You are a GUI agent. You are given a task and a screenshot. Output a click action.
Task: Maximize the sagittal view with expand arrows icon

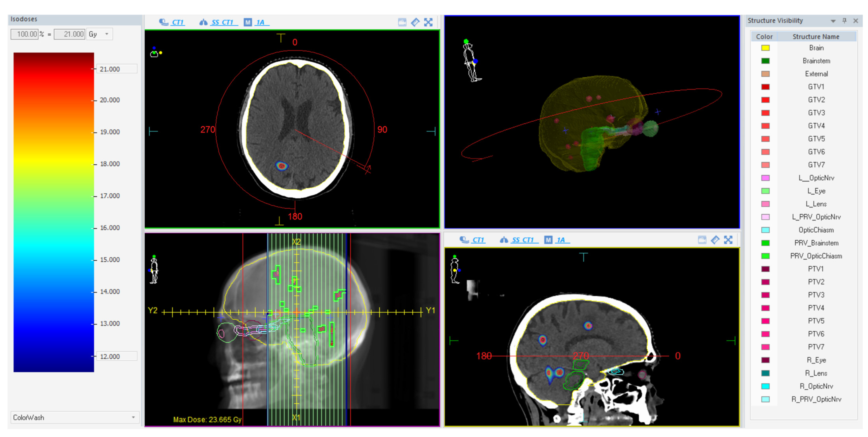click(x=728, y=240)
